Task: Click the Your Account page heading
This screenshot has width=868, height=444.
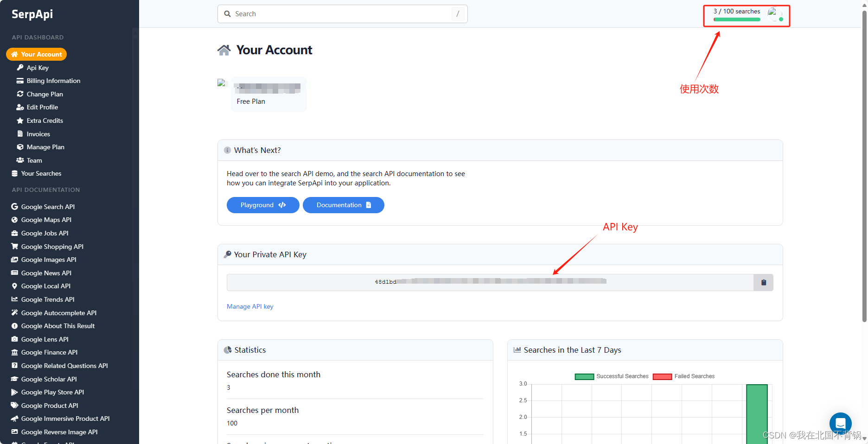Action: 274,50
